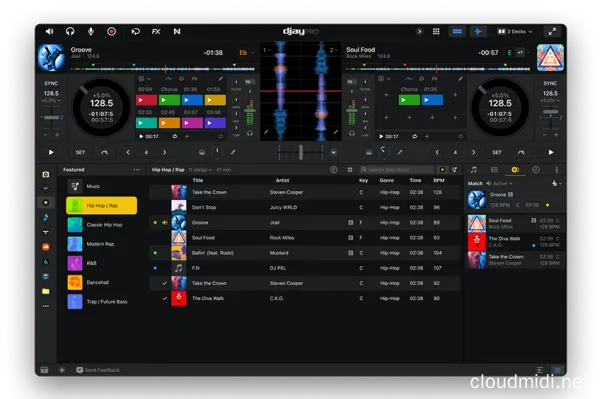Image resolution: width=600 pixels, height=399 pixels.
Task: Open the Classic Hip Hop playlist
Action: tap(101, 225)
